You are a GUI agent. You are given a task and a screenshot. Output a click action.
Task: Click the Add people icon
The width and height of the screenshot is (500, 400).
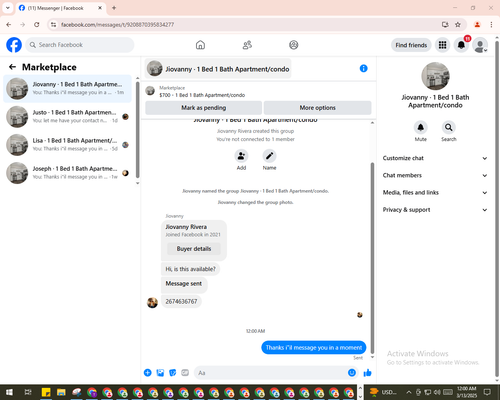click(241, 156)
